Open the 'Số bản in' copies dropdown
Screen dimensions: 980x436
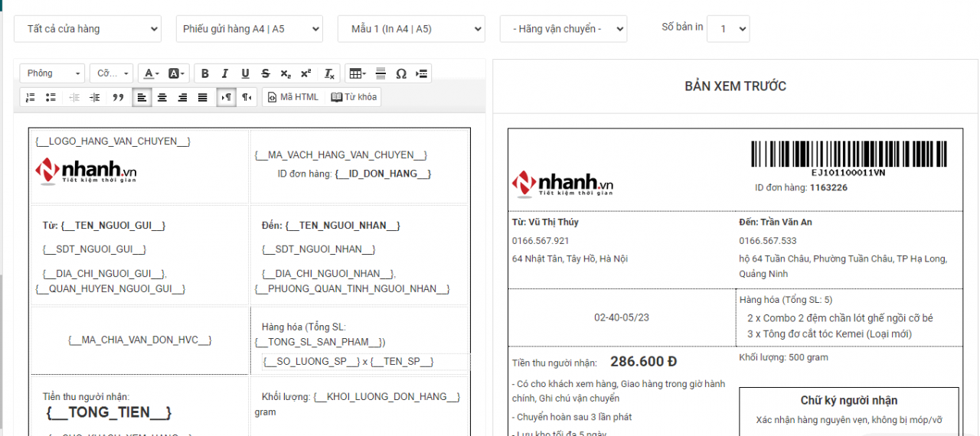click(728, 29)
